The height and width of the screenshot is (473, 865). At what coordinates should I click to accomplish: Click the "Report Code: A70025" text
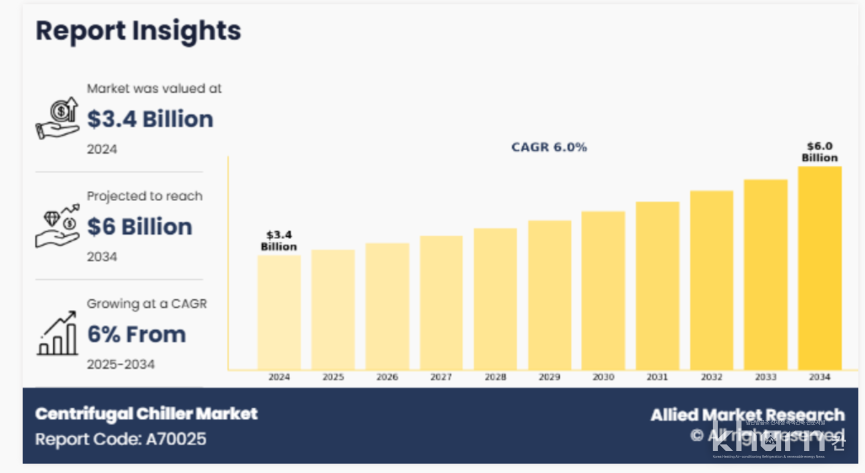[x=121, y=439]
